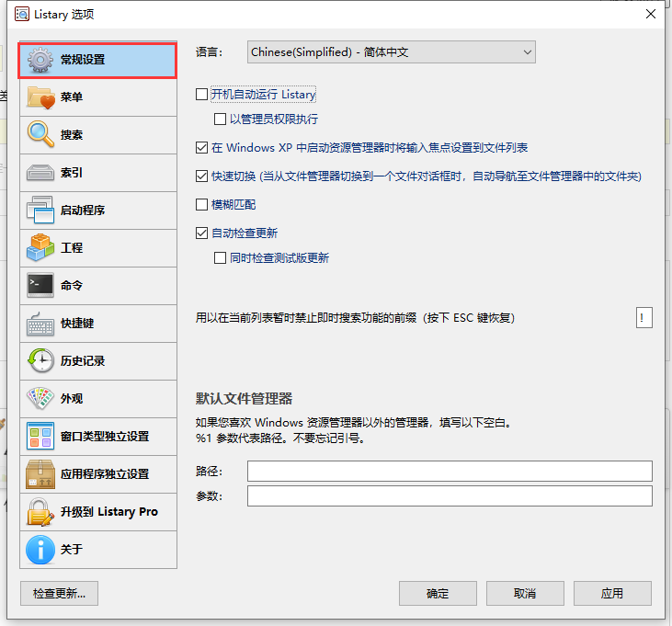Screen dimensions: 672x626
Task: Click the 应用 button
Action: (612, 594)
